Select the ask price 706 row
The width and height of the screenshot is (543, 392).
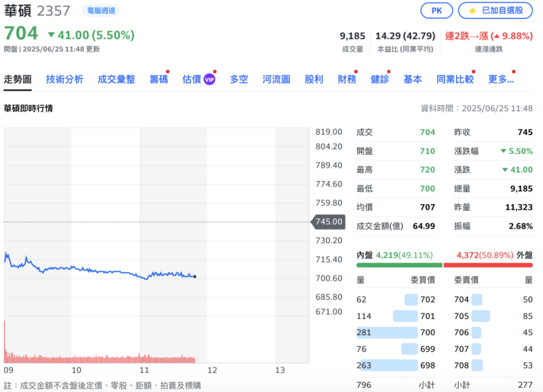tap(493, 332)
